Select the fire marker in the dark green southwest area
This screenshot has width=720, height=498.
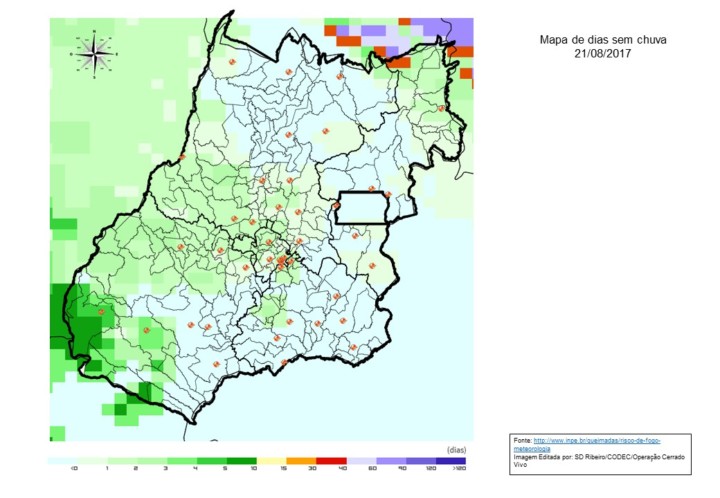[101, 312]
